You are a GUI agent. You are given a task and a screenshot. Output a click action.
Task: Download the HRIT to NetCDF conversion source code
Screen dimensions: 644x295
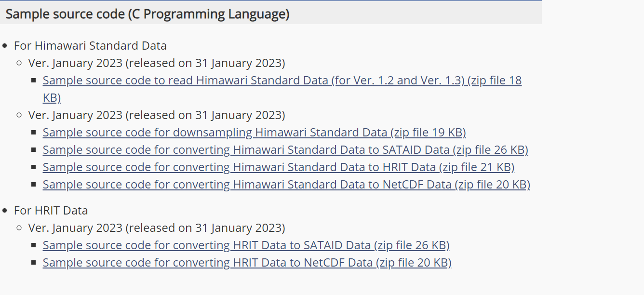coord(247,262)
